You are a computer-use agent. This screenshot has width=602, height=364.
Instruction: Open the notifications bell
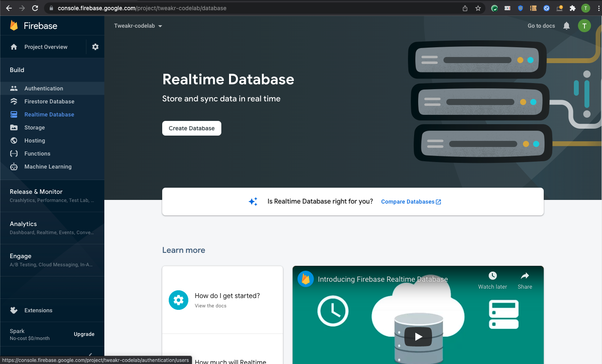click(566, 26)
